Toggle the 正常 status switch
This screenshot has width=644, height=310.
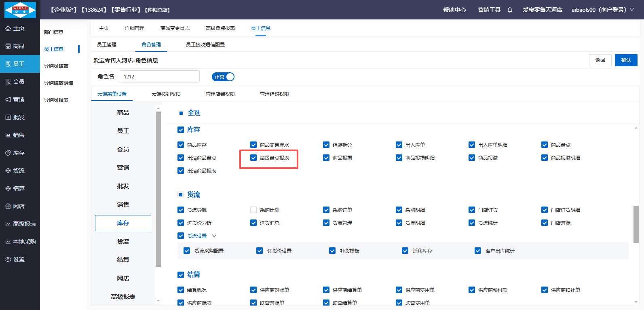[223, 77]
